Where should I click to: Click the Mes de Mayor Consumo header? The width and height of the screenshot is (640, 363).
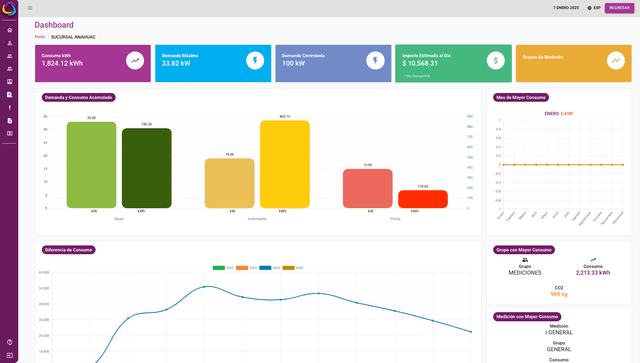(x=521, y=98)
